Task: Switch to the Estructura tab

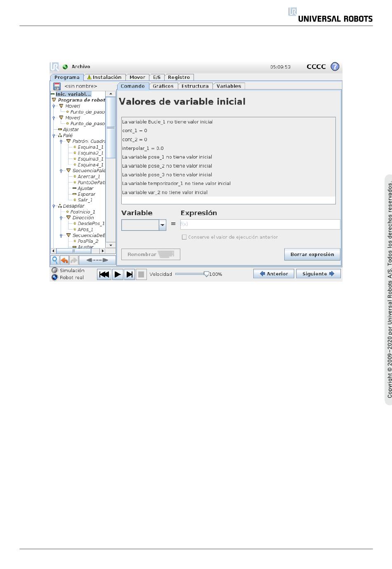Action: (x=195, y=86)
